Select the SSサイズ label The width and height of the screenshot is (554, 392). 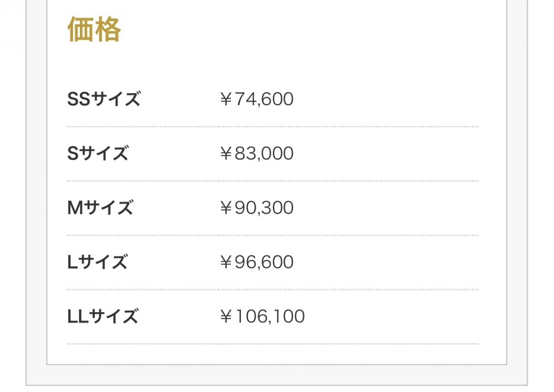(103, 99)
